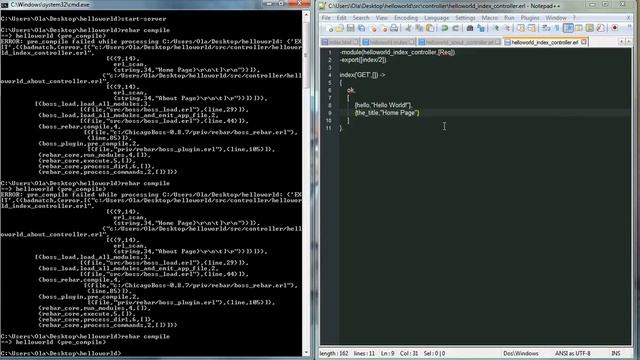Image resolution: width=640 pixels, height=360 pixels.
Task: Toggle synchronize horizontal scrolling icon
Action: 531,28
